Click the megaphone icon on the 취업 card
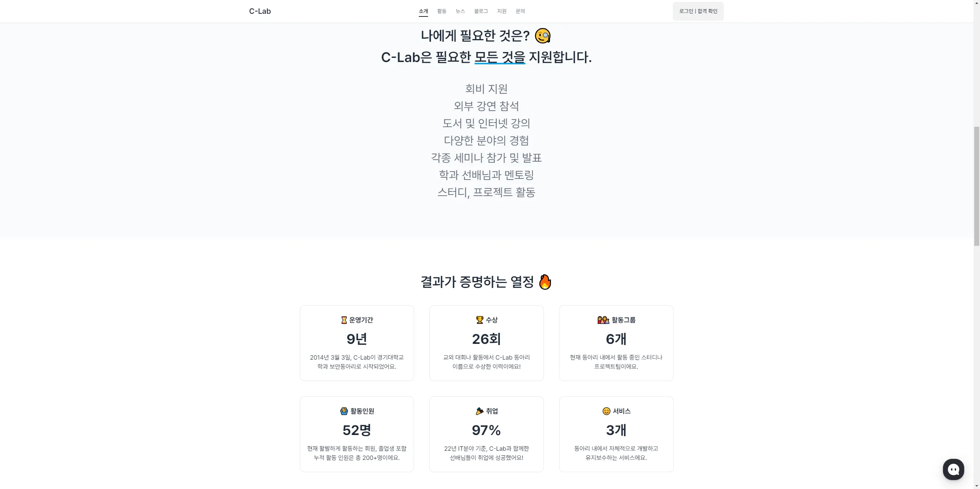The width and height of the screenshot is (980, 489). (x=479, y=410)
